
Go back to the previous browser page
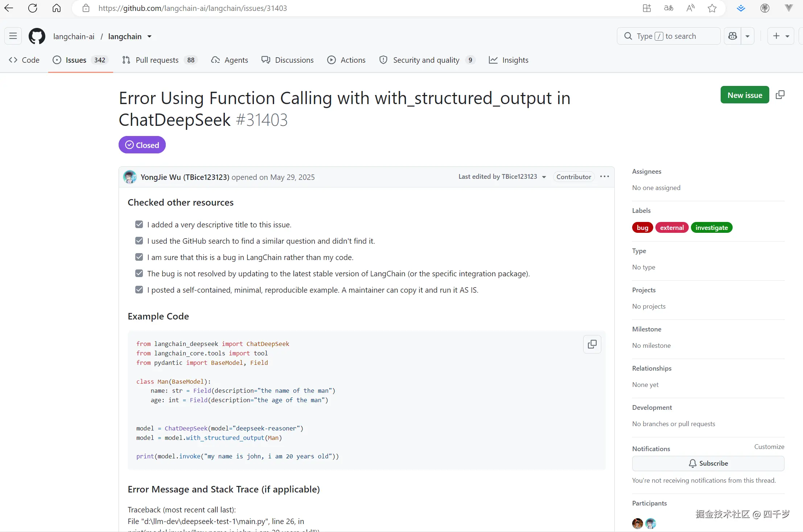click(9, 8)
